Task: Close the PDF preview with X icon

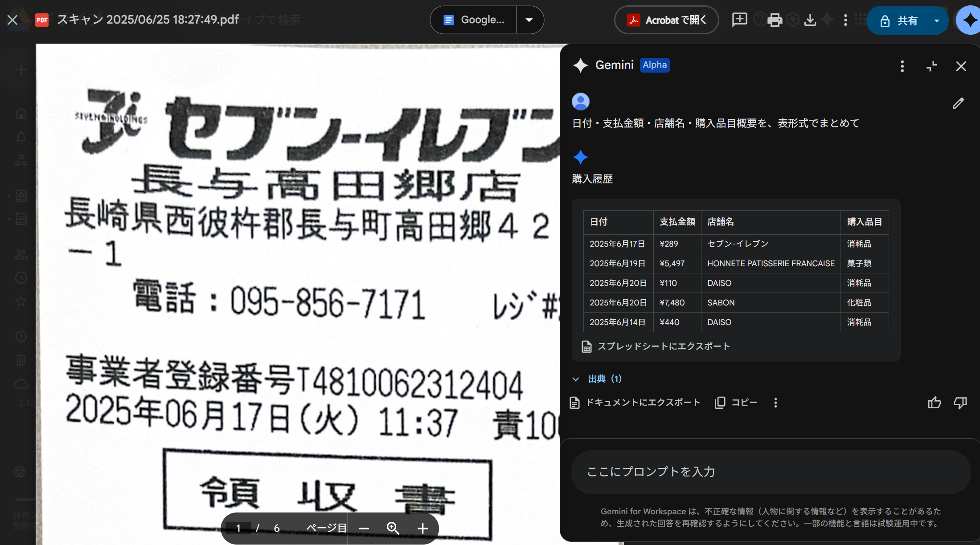Action: pos(12,20)
